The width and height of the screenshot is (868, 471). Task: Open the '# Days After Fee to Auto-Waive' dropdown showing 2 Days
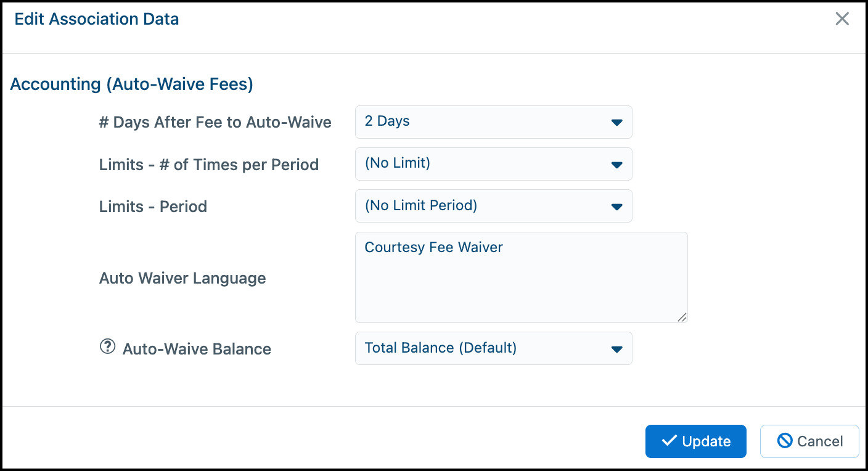click(494, 121)
